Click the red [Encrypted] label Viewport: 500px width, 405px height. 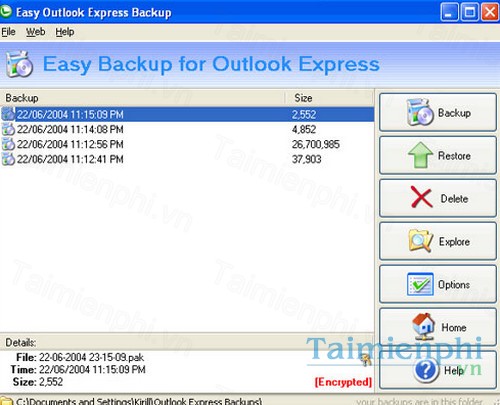pyautogui.click(x=343, y=382)
